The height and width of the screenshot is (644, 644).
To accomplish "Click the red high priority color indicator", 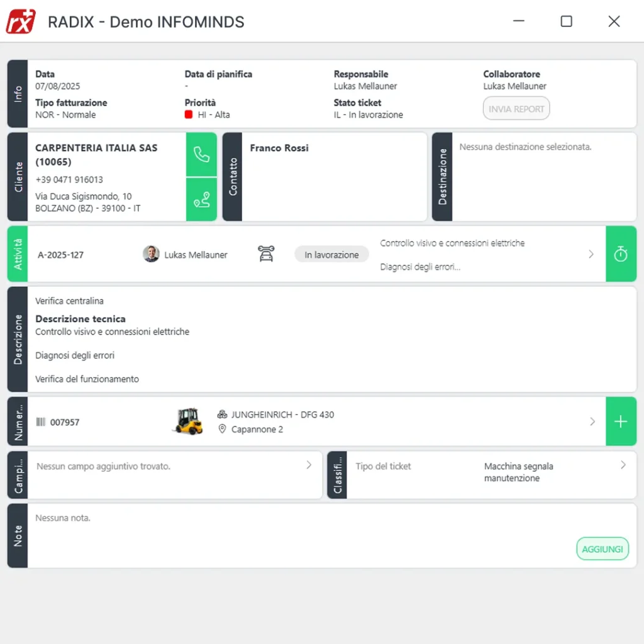I will [189, 114].
